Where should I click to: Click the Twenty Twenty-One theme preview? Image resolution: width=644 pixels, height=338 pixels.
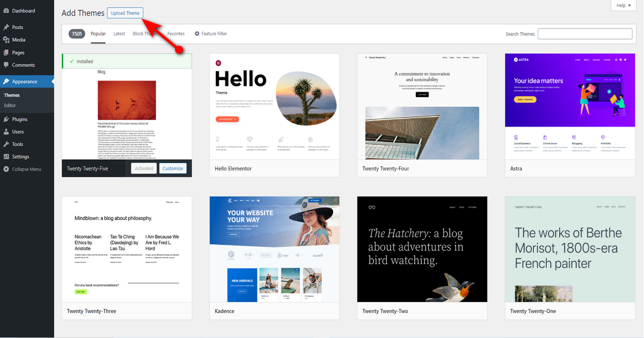click(570, 249)
